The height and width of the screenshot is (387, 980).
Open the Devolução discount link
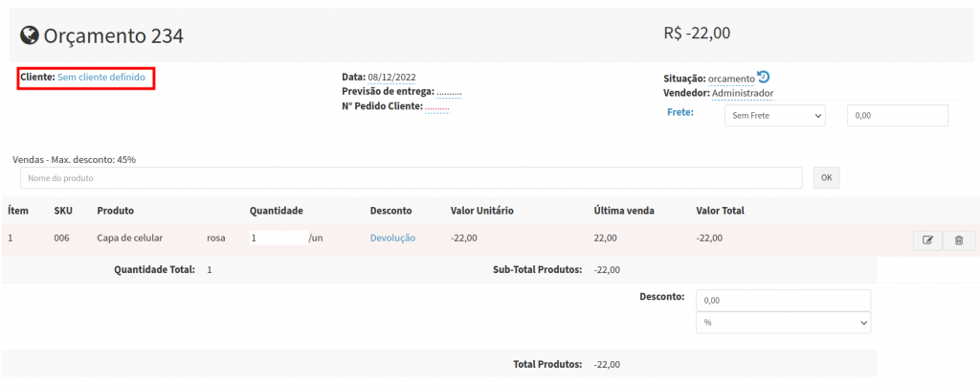pyautogui.click(x=392, y=238)
